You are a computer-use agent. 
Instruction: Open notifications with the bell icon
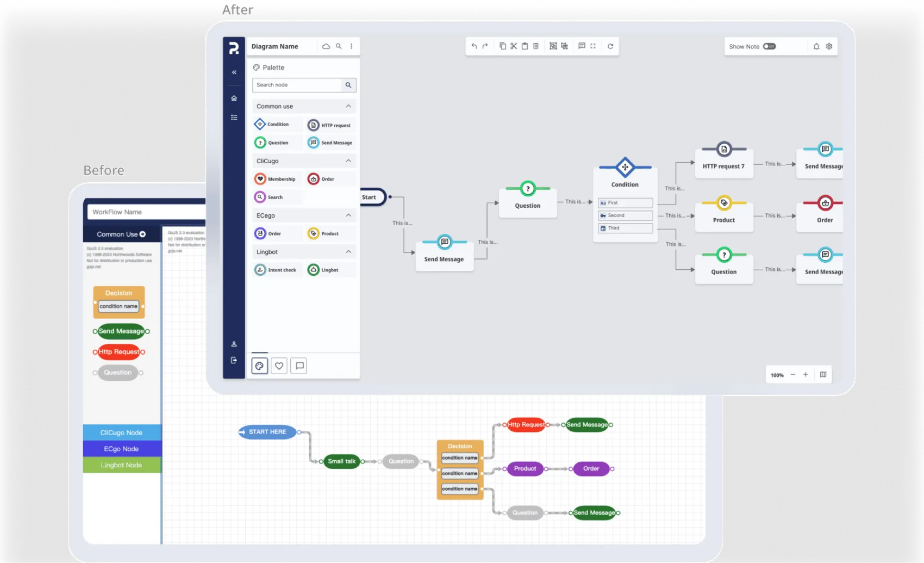[816, 46]
